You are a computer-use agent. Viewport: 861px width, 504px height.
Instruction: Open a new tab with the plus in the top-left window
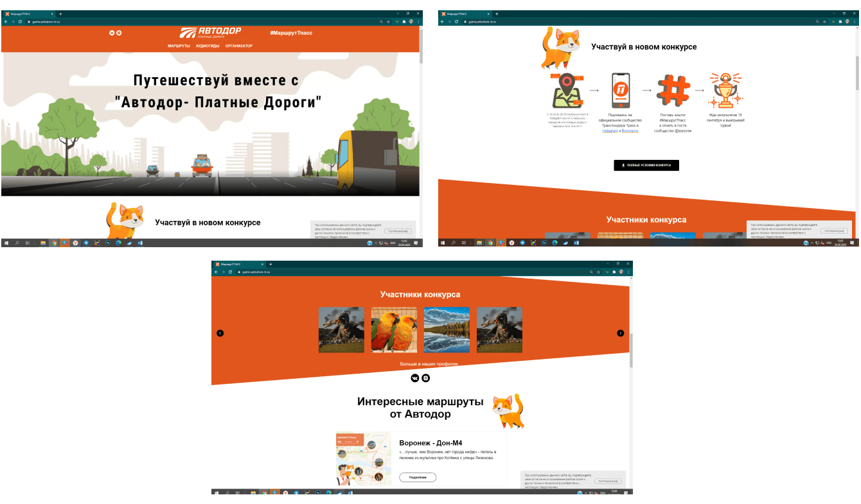60,13
